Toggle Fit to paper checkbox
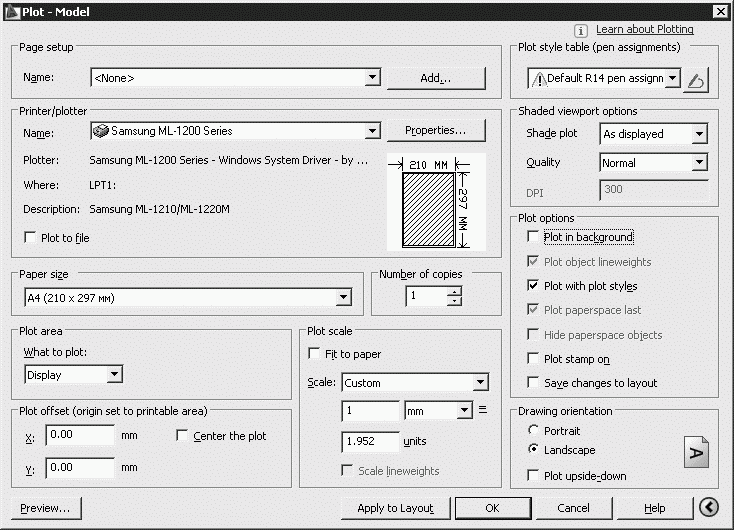734x530 pixels. (315, 354)
